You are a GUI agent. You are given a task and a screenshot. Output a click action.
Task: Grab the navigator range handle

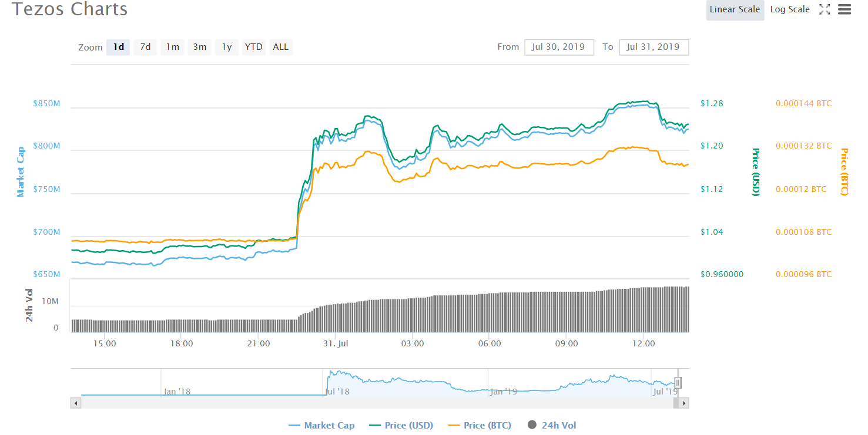[678, 383]
